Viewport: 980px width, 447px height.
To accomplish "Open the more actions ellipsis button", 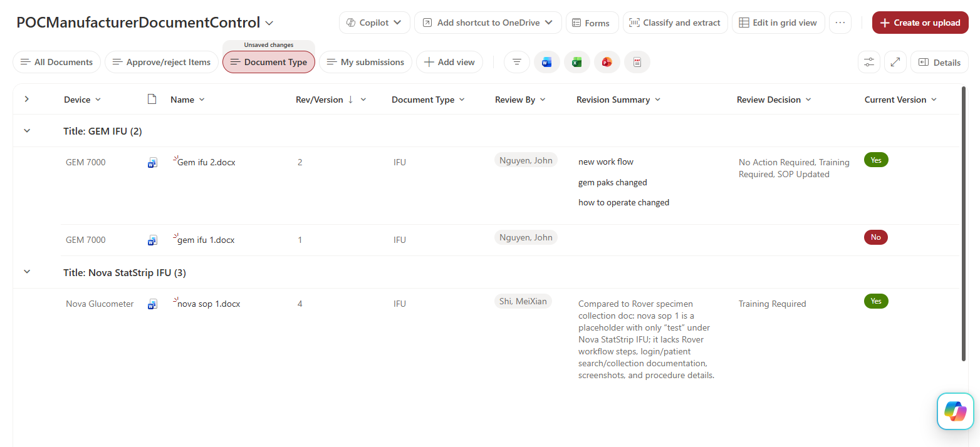I will 840,23.
